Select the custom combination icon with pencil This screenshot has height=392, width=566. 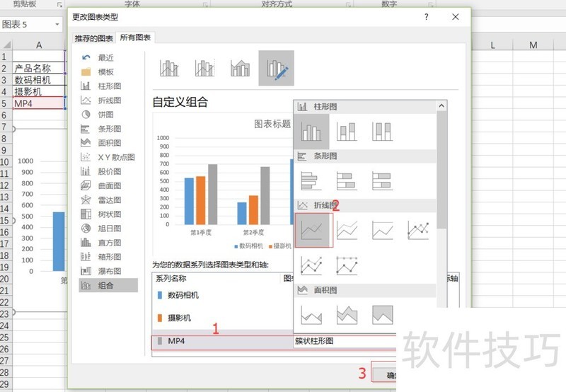tap(276, 68)
